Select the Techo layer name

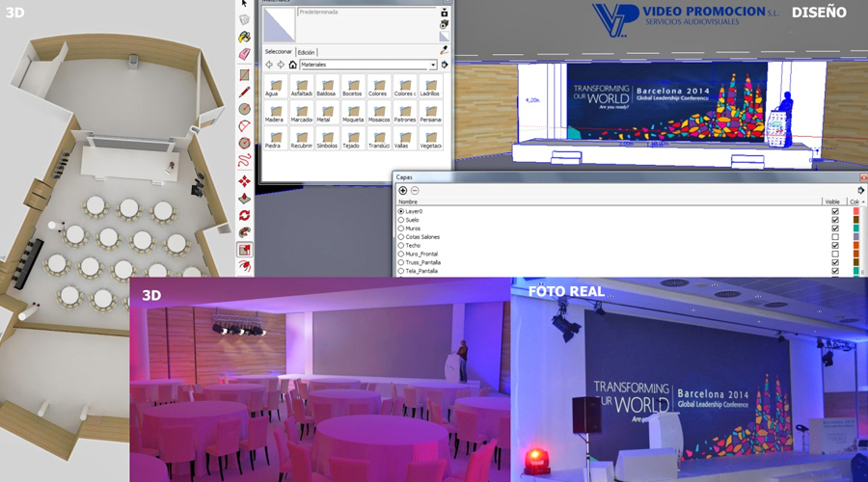413,245
